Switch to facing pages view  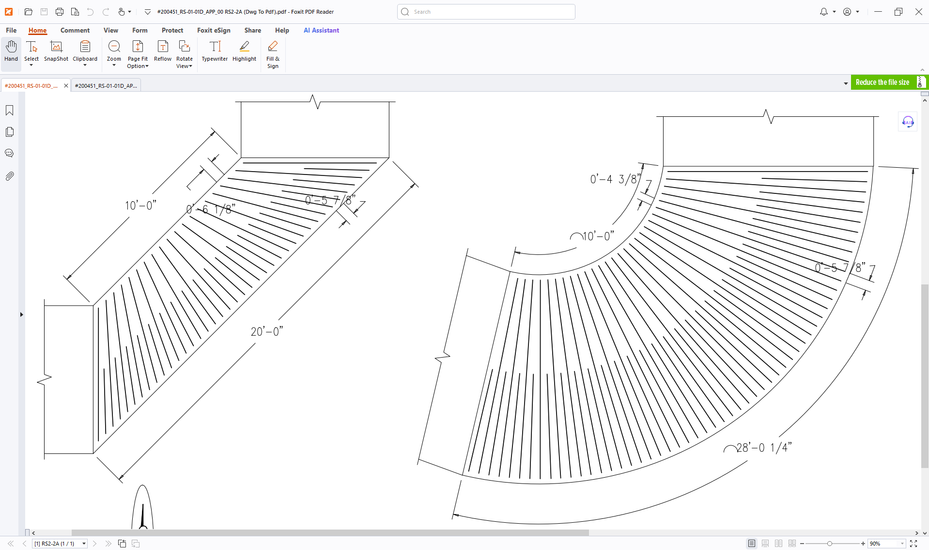[x=779, y=543]
